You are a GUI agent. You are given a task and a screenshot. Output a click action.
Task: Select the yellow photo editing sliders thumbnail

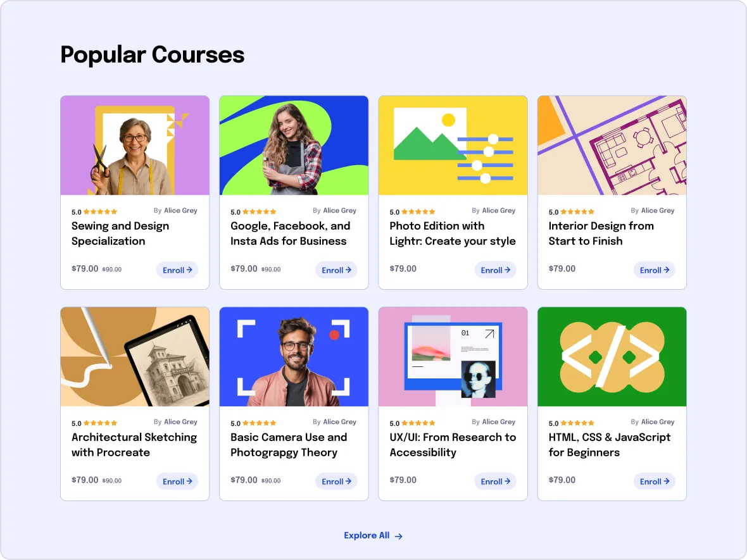[x=453, y=146]
